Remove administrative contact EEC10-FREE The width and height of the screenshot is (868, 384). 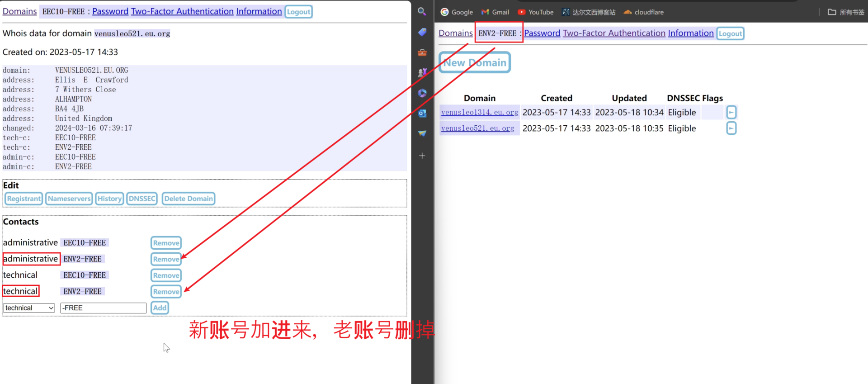[x=166, y=243]
